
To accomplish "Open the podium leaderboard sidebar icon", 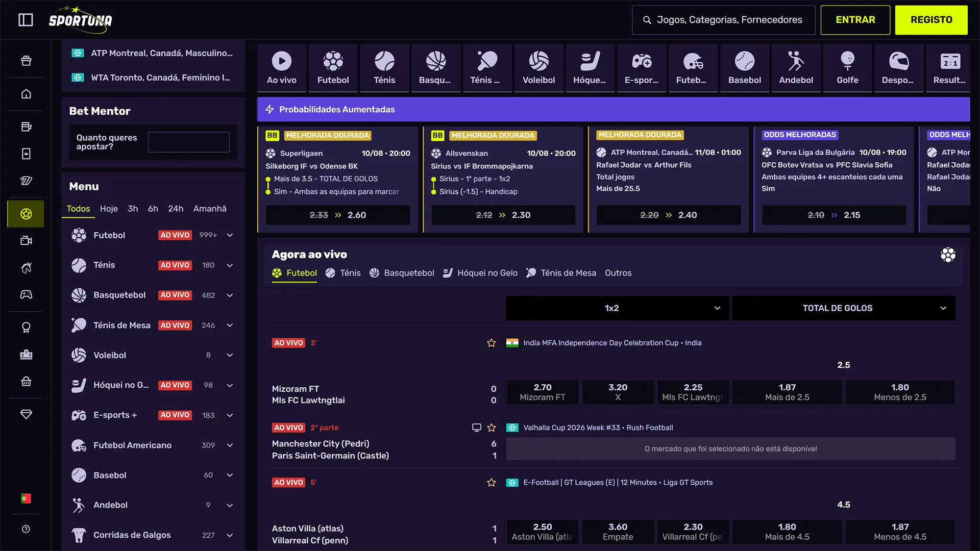I will pyautogui.click(x=26, y=355).
